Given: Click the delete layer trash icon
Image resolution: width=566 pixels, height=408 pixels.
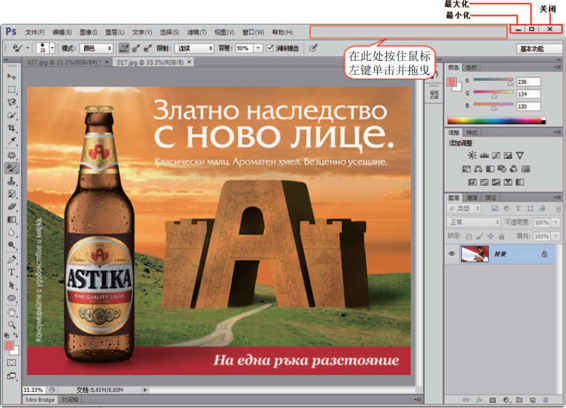Looking at the screenshot, I should point(546,400).
